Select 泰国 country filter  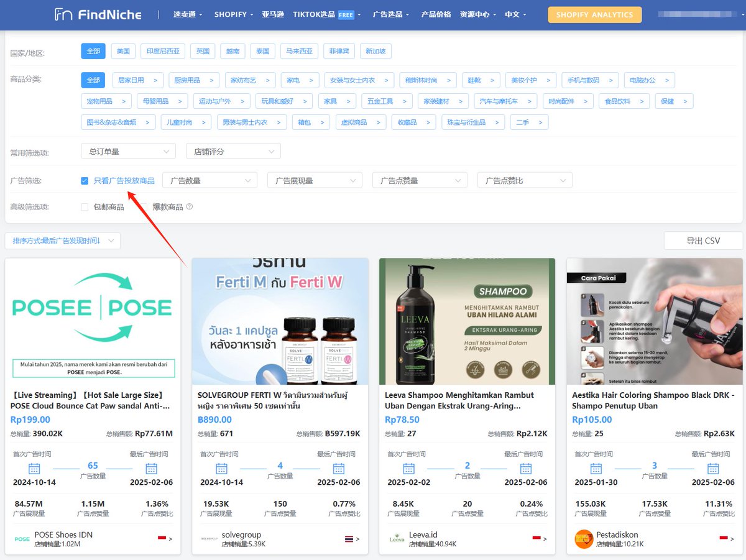coord(263,51)
